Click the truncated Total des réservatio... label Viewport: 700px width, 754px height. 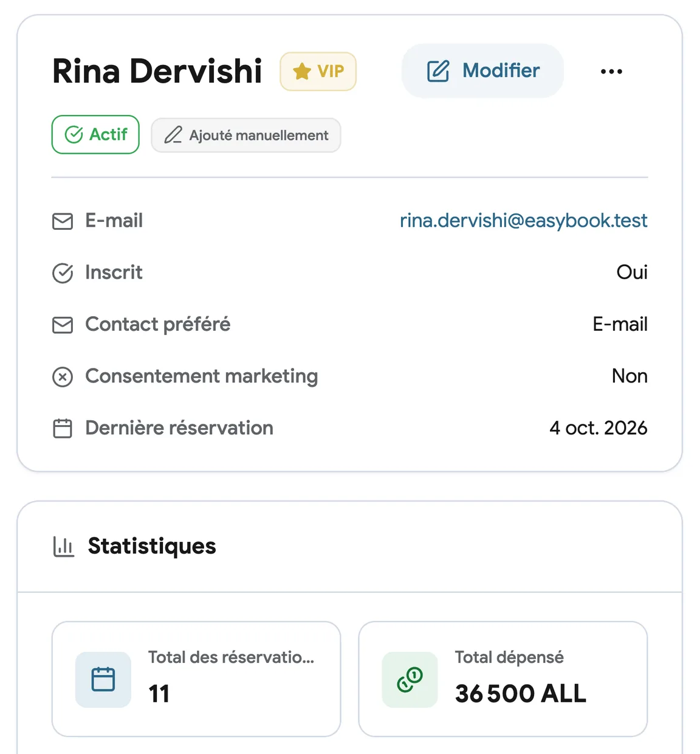click(232, 657)
